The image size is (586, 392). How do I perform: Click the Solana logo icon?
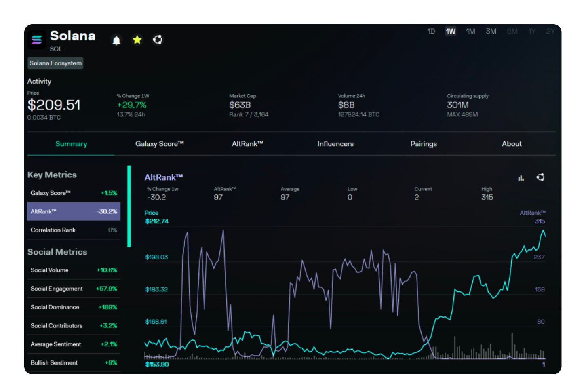click(37, 40)
